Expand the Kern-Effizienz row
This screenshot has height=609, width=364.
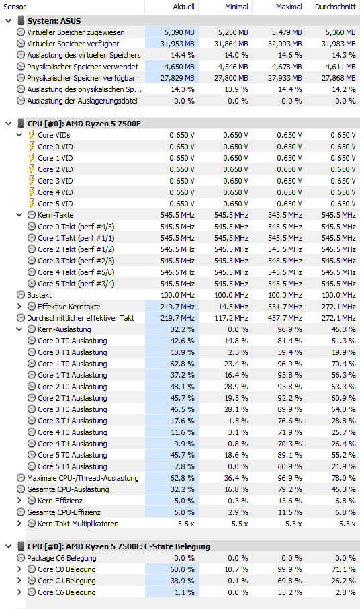tap(19, 501)
